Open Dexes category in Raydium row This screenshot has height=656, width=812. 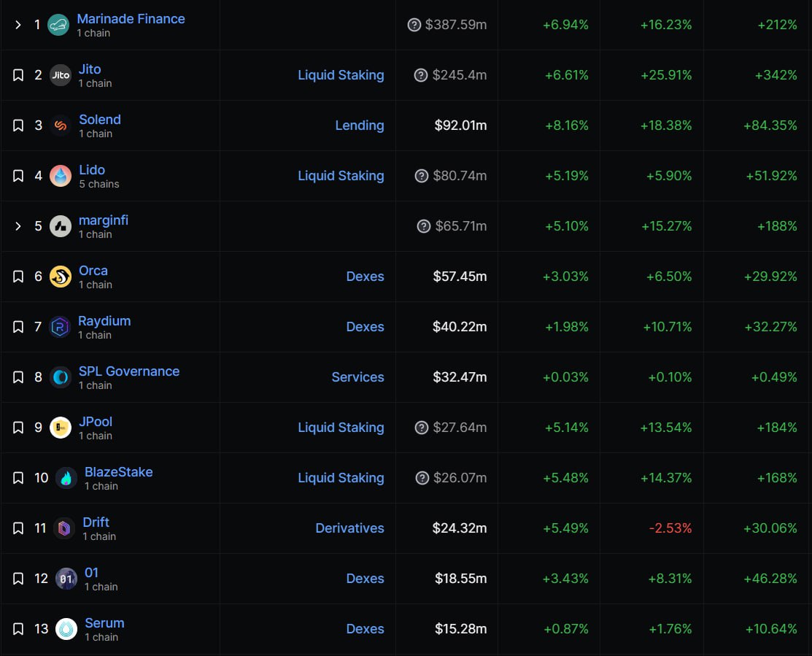[x=365, y=327]
